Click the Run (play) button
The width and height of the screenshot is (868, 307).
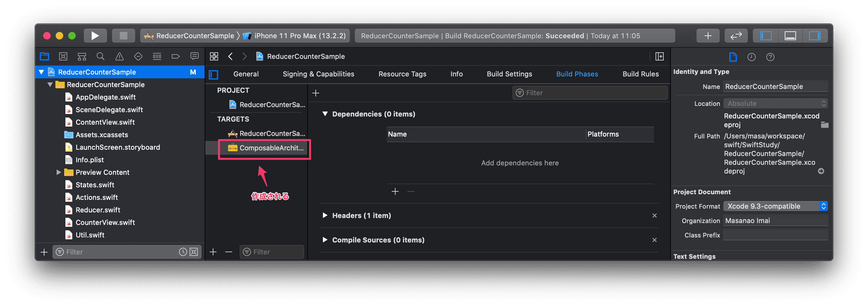(95, 36)
